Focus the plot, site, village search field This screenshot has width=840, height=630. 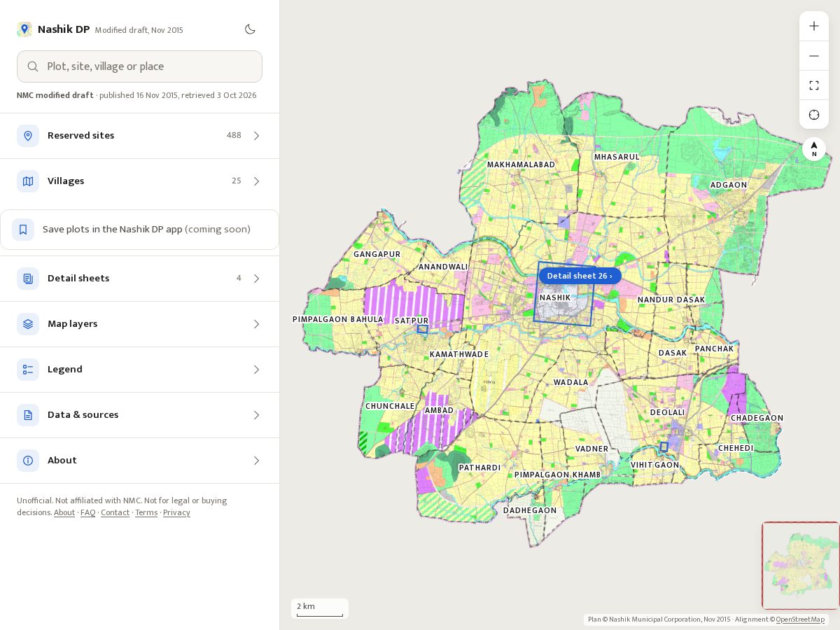(x=139, y=66)
